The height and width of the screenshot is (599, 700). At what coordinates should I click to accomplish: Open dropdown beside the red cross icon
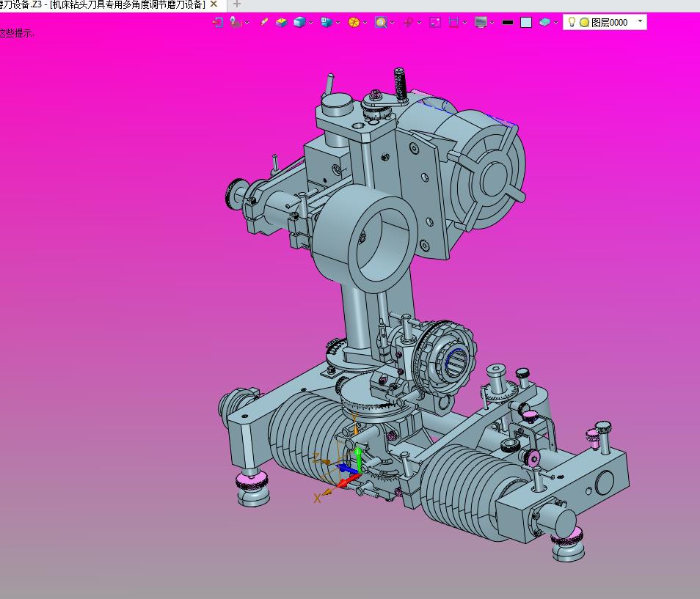(419, 23)
